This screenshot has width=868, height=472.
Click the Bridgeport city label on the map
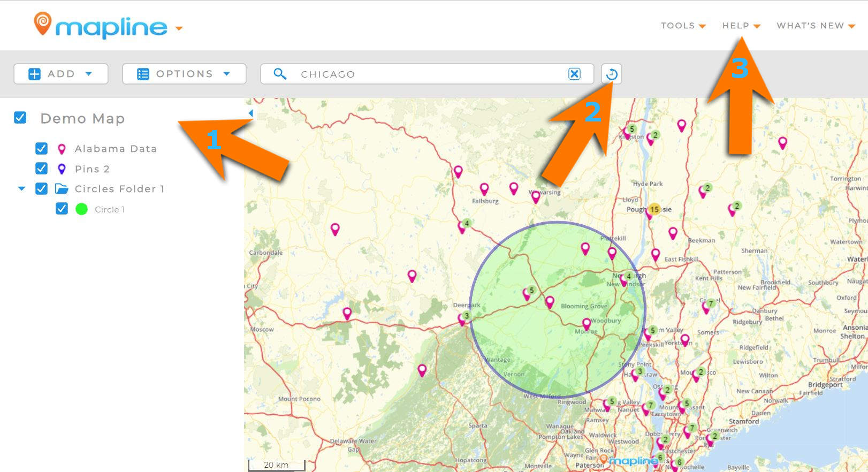pyautogui.click(x=825, y=385)
